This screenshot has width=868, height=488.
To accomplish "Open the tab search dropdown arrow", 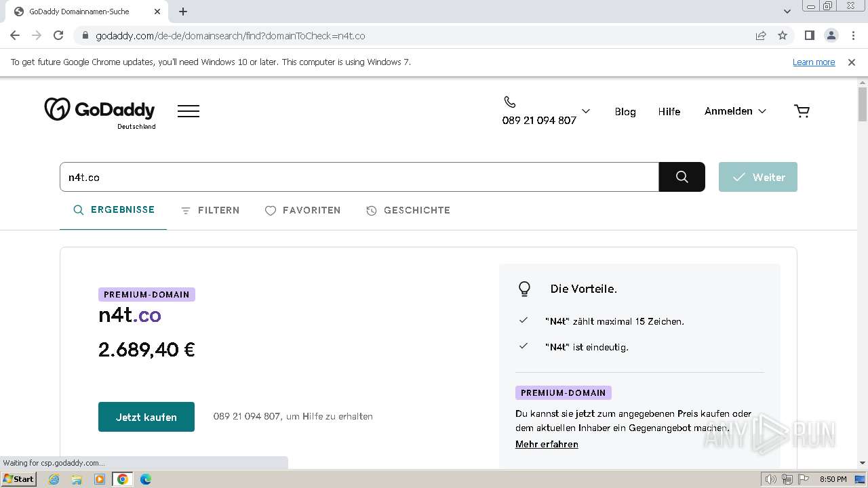I will (787, 12).
